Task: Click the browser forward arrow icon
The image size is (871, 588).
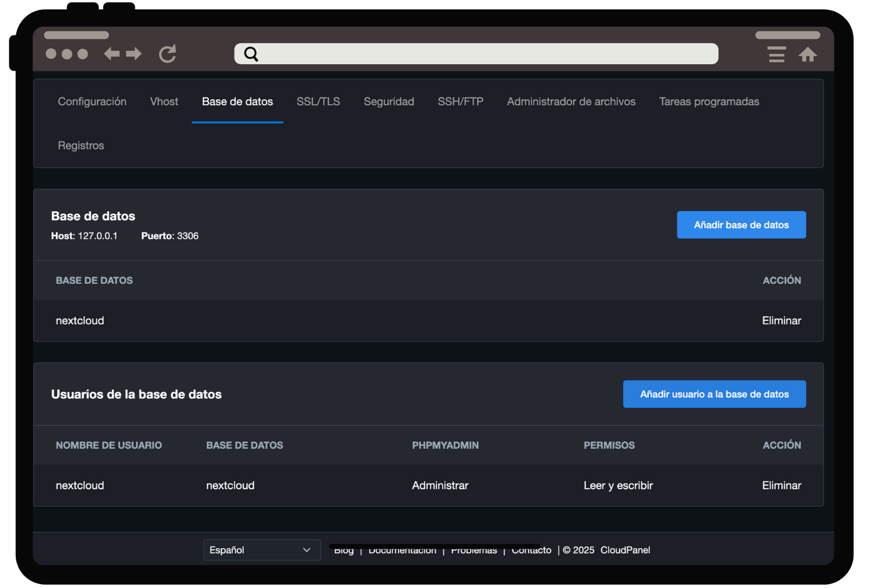Action: [134, 54]
